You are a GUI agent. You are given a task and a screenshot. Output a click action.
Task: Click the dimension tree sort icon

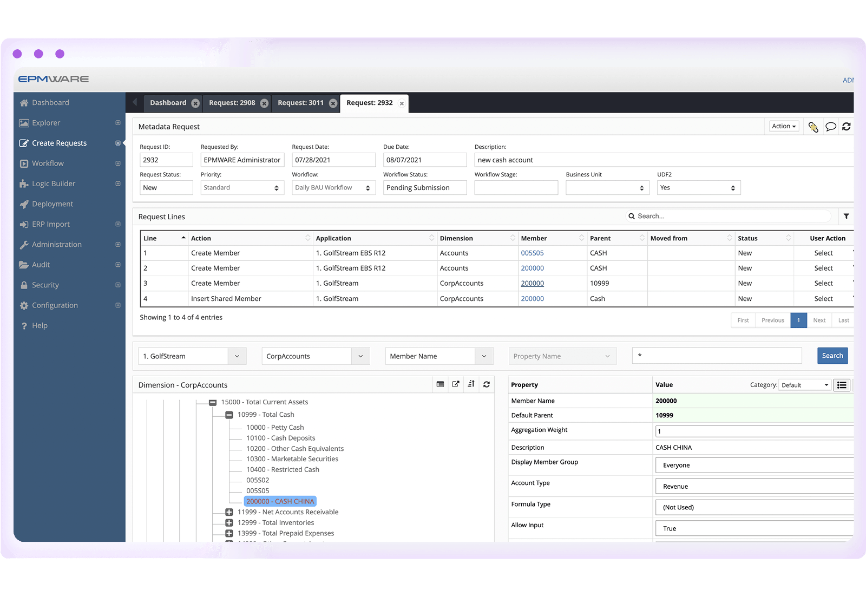click(471, 384)
